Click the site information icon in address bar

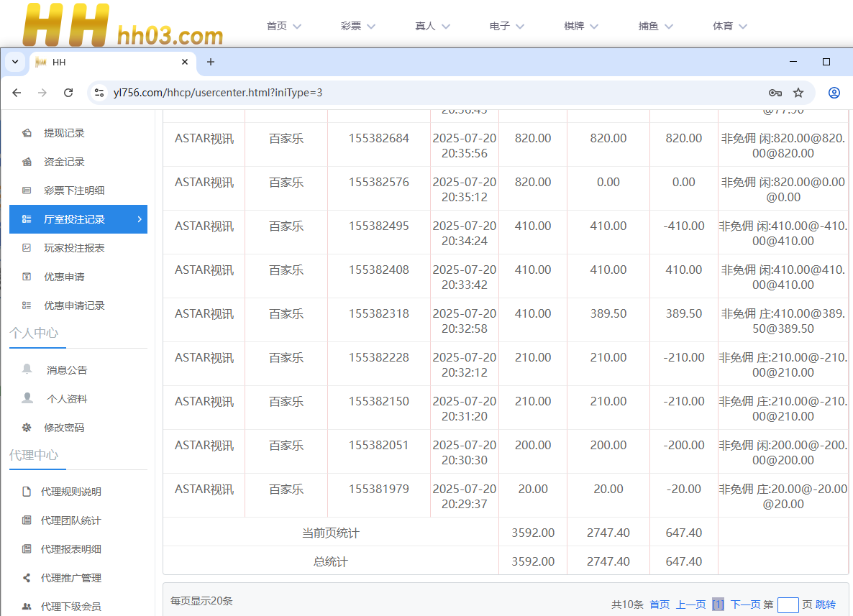pos(100,93)
